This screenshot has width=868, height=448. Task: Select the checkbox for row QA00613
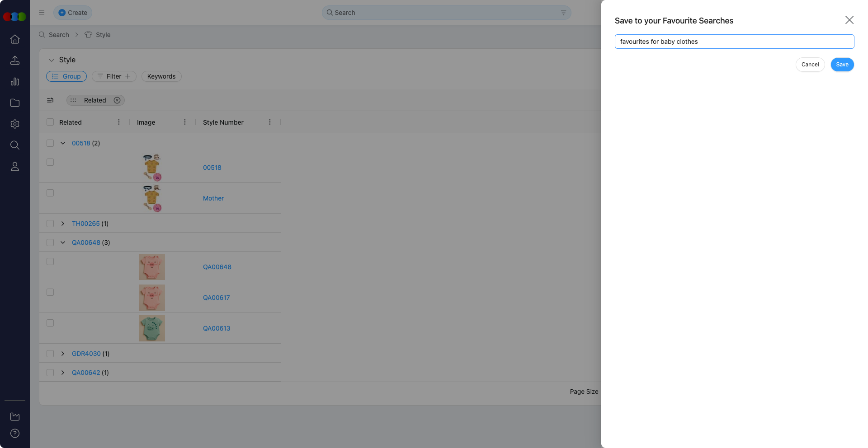click(x=50, y=323)
